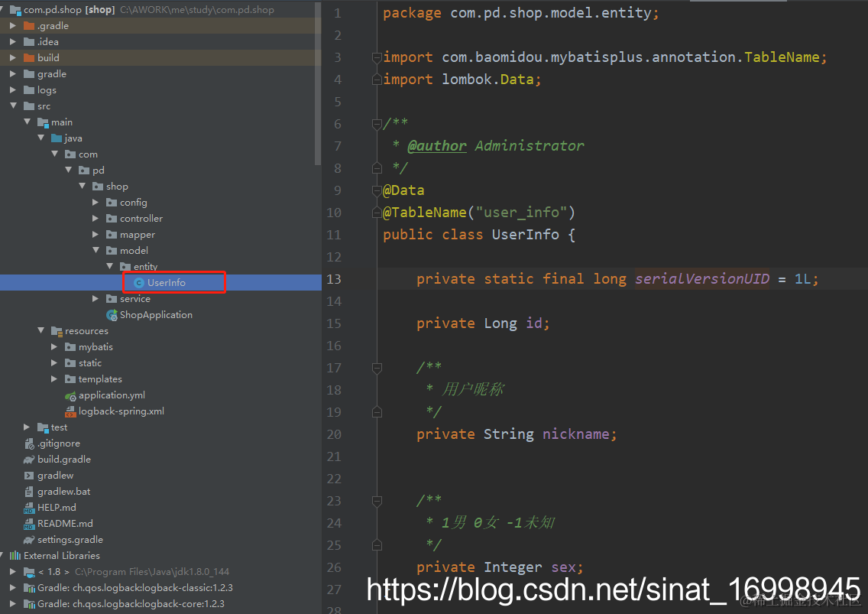The width and height of the screenshot is (868, 614).
Task: Click the Integer sex field declaration
Action: [500, 567]
